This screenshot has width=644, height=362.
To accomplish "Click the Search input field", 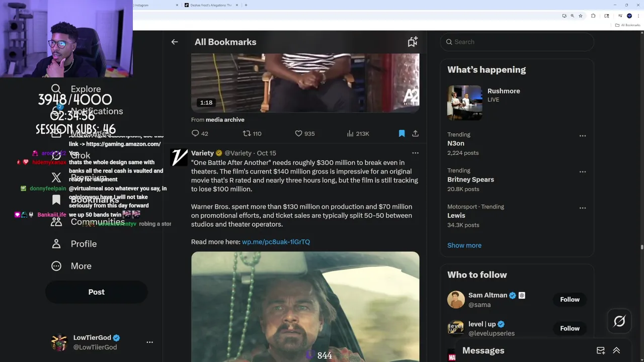I will [x=517, y=42].
